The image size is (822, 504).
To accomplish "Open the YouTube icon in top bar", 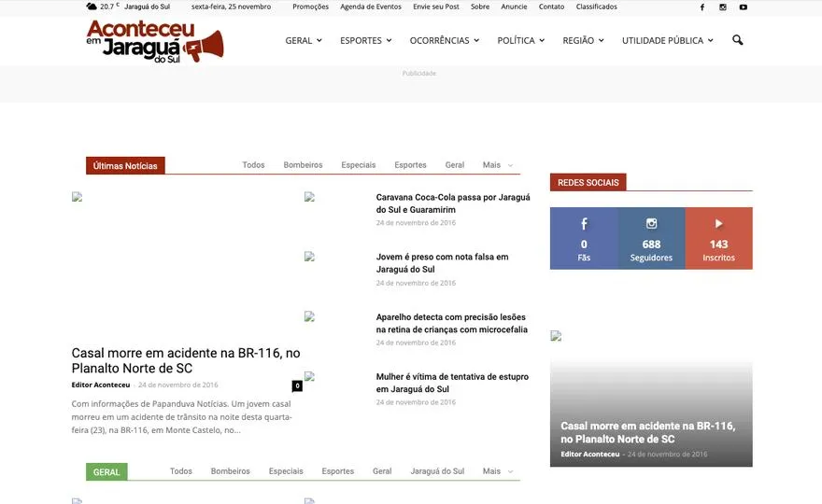I will point(744,7).
